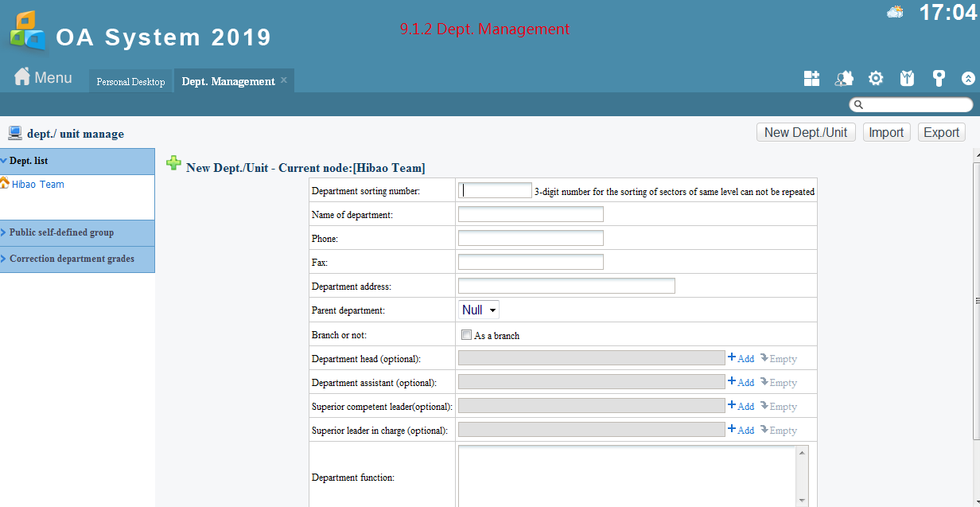
Task: Click the Name of department field
Action: click(531, 214)
